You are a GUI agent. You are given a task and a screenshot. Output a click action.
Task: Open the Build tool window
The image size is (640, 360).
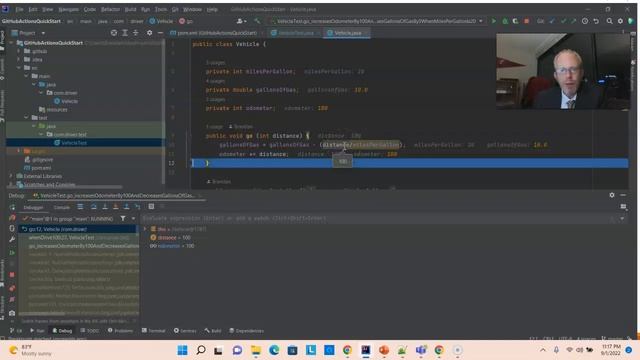pyautogui.click(x=213, y=331)
